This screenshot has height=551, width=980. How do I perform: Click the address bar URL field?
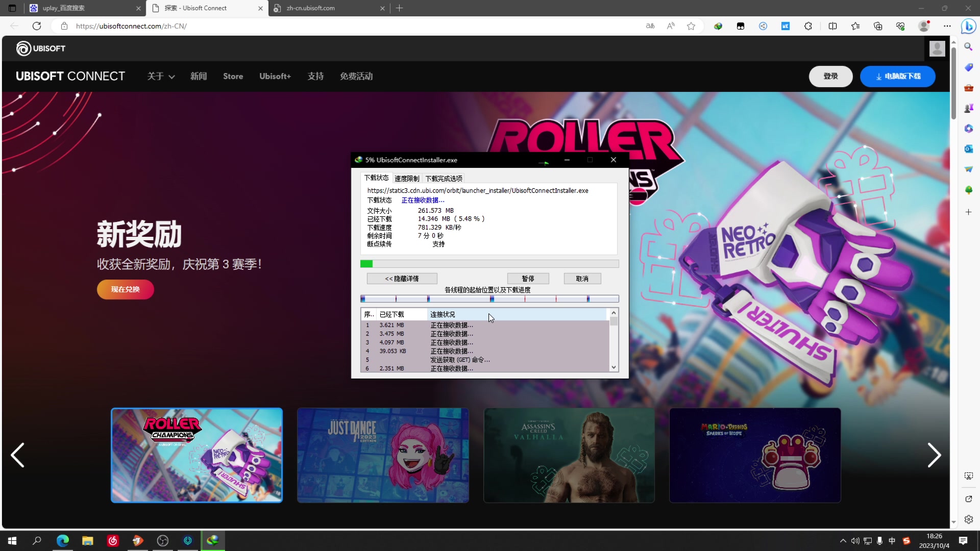click(x=357, y=26)
